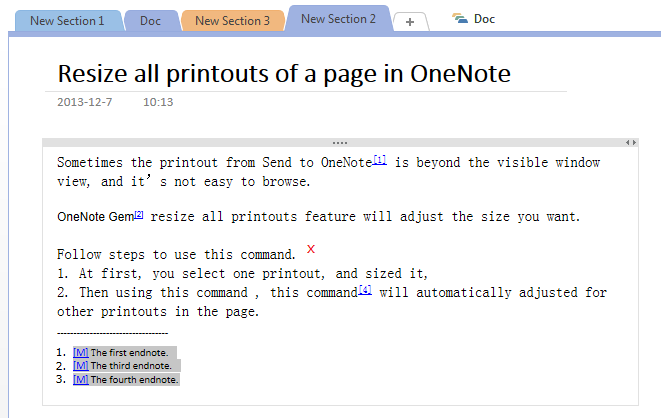The height and width of the screenshot is (418, 661).
Task: Click the line 'other printouts in the page.'
Action: click(x=158, y=312)
